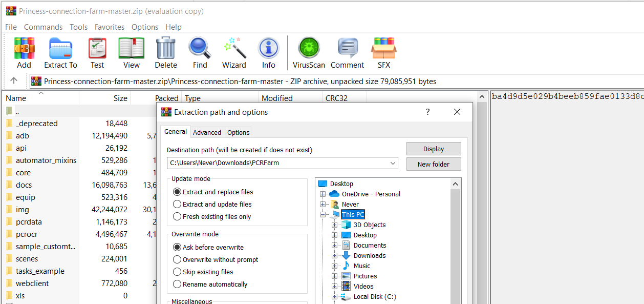
Task: Expand the Local Disk (C:) node
Action: [x=334, y=296]
